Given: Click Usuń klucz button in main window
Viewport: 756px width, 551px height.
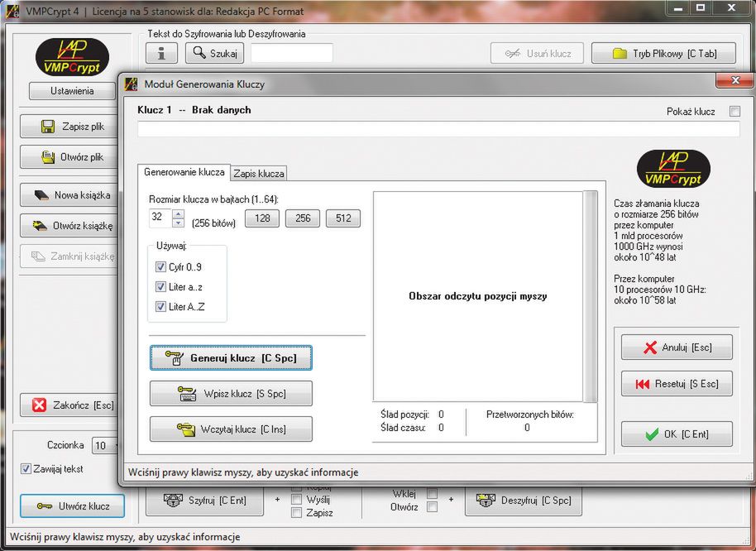Looking at the screenshot, I should pyautogui.click(x=537, y=53).
